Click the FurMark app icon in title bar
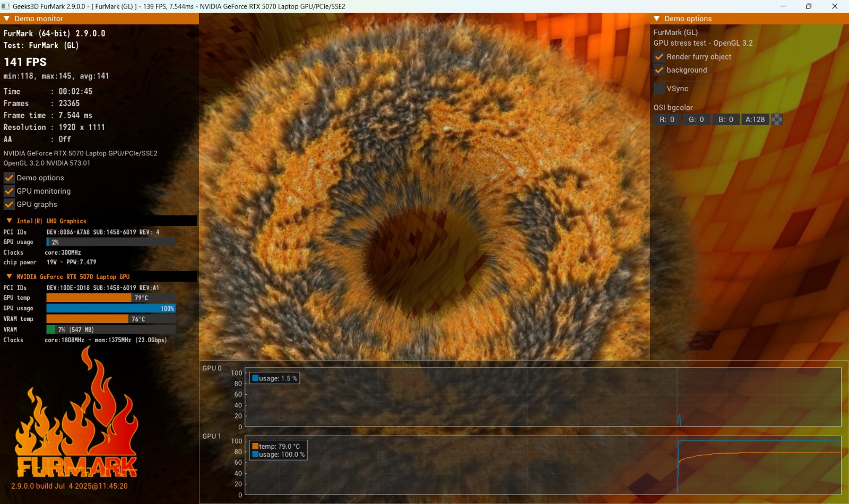 coord(6,6)
